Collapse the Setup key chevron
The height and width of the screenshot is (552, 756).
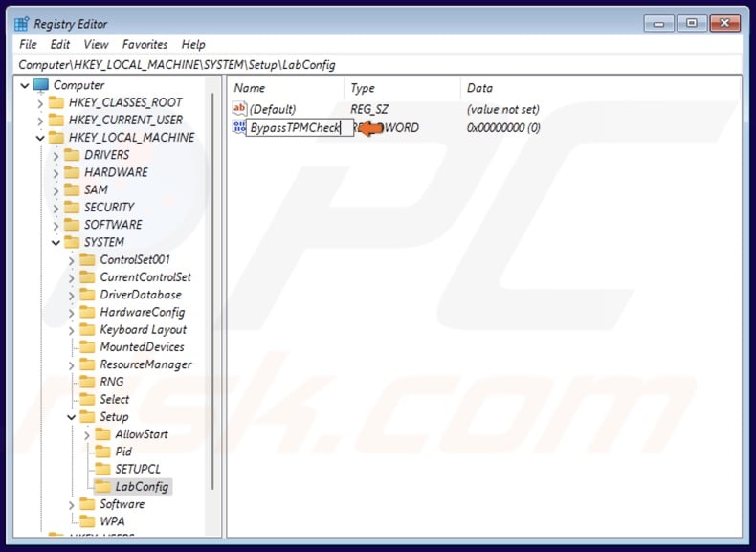pos(72,417)
